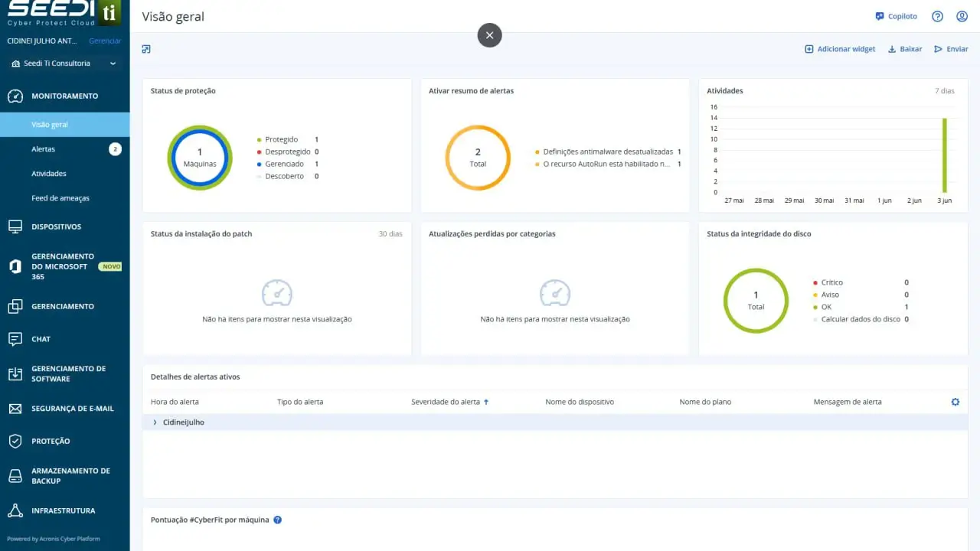Image resolution: width=980 pixels, height=551 pixels.
Task: Open the user account profile icon
Action: [962, 17]
